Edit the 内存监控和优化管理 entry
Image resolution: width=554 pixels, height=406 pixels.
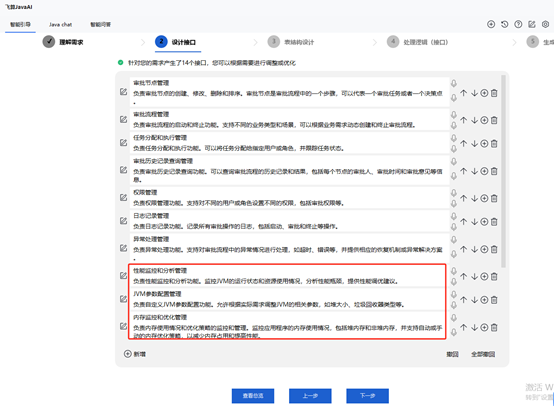tap(123, 326)
